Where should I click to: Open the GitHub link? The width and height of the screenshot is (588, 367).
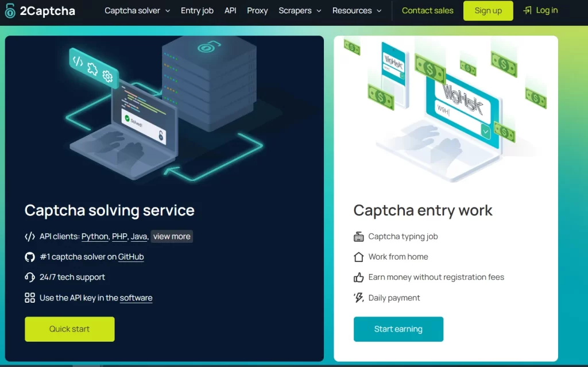point(131,257)
